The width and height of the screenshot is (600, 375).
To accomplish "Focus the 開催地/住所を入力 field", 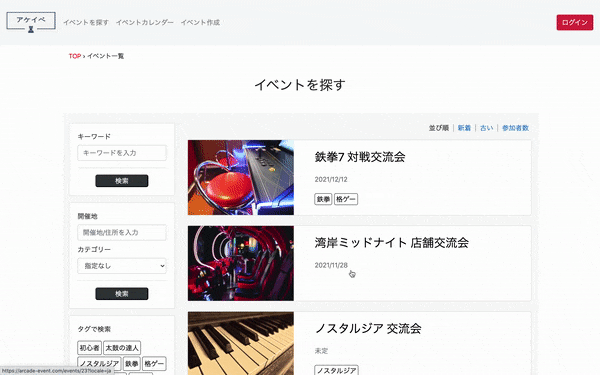I will tap(122, 232).
